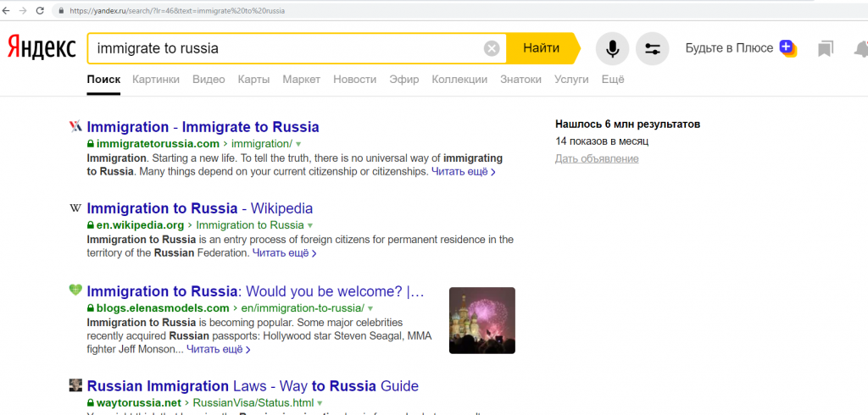The image size is (868, 415).
Task: Expand the dropdown arrow after 'immigration/'
Action: (x=299, y=145)
